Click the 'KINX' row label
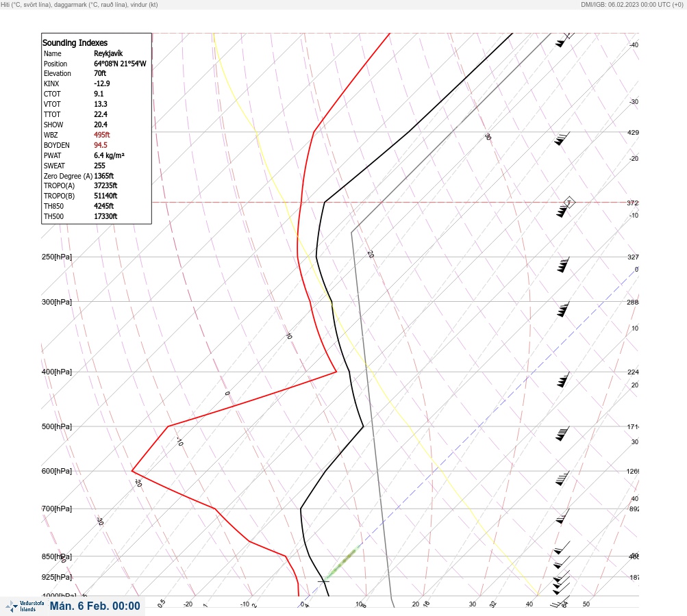 pos(51,84)
